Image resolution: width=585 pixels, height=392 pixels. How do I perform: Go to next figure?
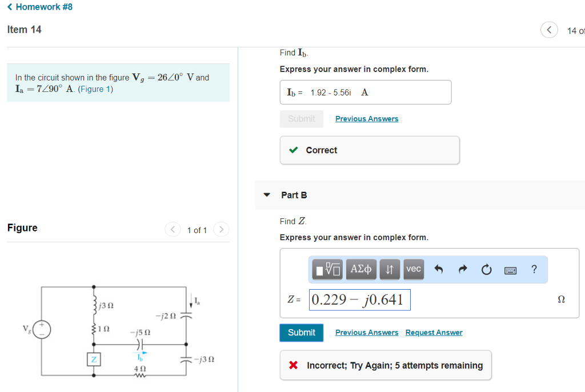(x=221, y=230)
